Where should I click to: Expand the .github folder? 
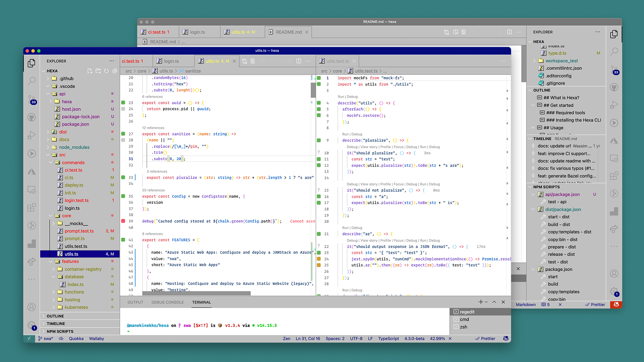[66, 78]
